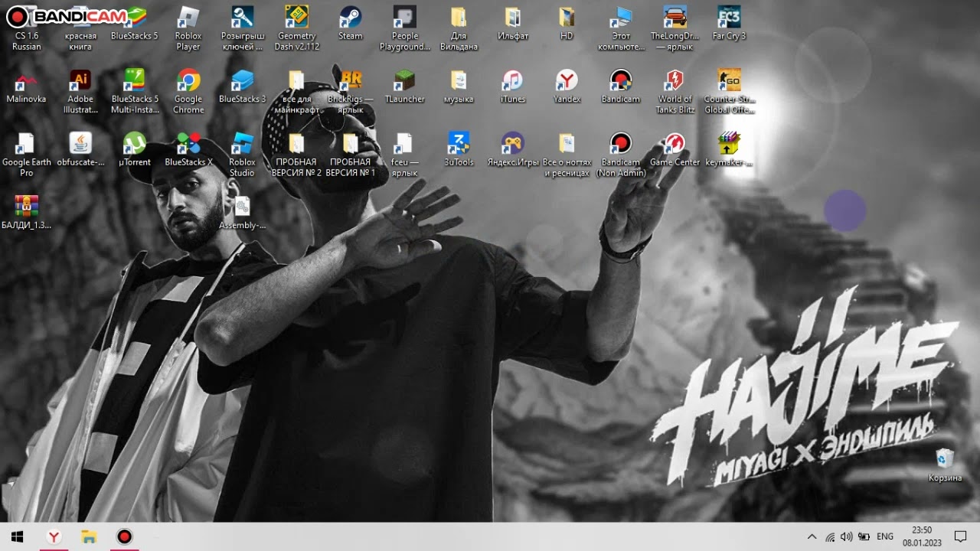Open the музыка folder icon
The image size is (980, 551).
[459, 86]
